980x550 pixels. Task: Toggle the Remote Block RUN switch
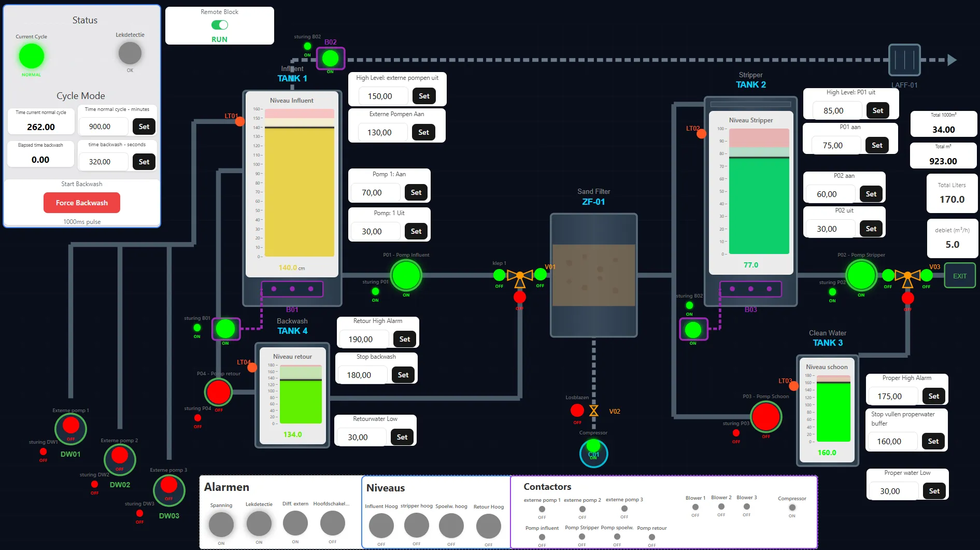[x=220, y=25]
